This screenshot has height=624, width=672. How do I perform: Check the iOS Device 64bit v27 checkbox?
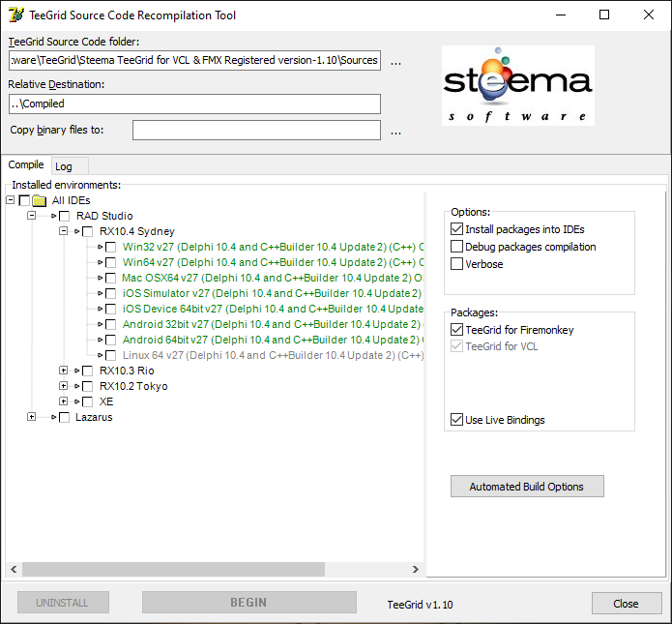point(110,309)
